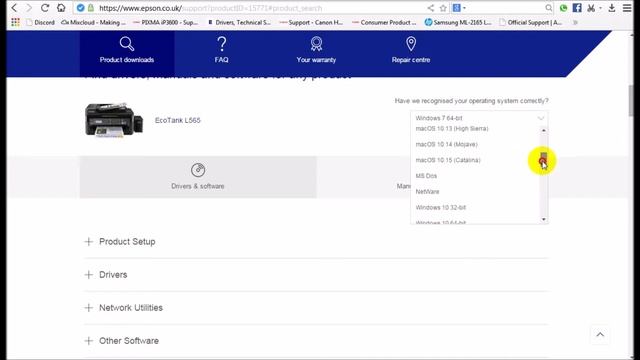Open the PIXMA iP3600 bookmark
The width and height of the screenshot is (640, 360).
166,22
